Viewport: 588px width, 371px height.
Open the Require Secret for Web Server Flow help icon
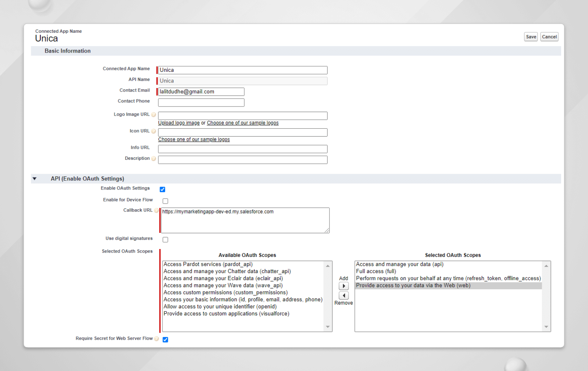[x=156, y=339]
